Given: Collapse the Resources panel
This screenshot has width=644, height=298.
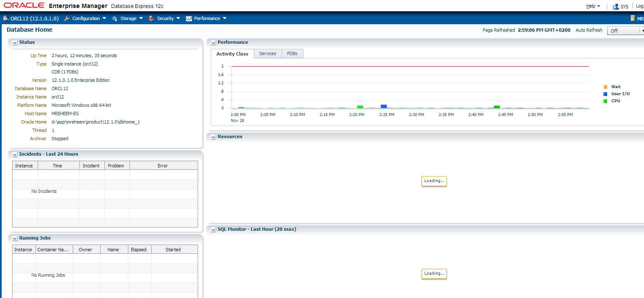Looking at the screenshot, I should pos(213,137).
